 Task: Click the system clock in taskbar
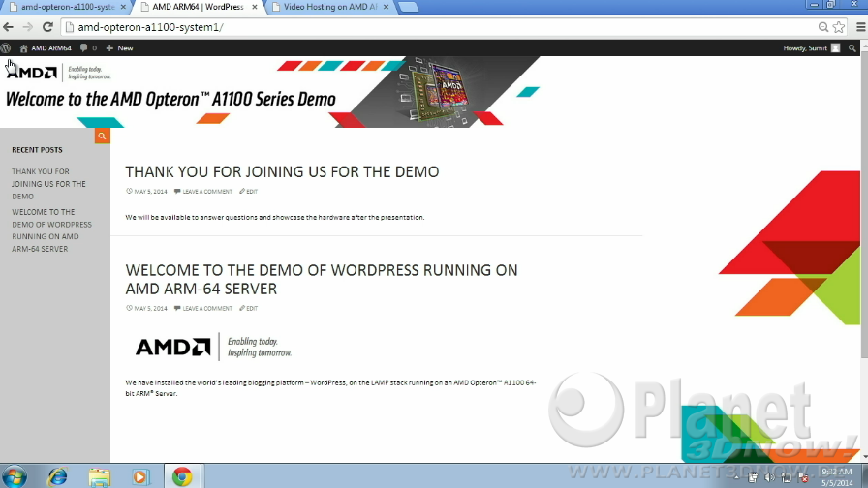(x=837, y=477)
